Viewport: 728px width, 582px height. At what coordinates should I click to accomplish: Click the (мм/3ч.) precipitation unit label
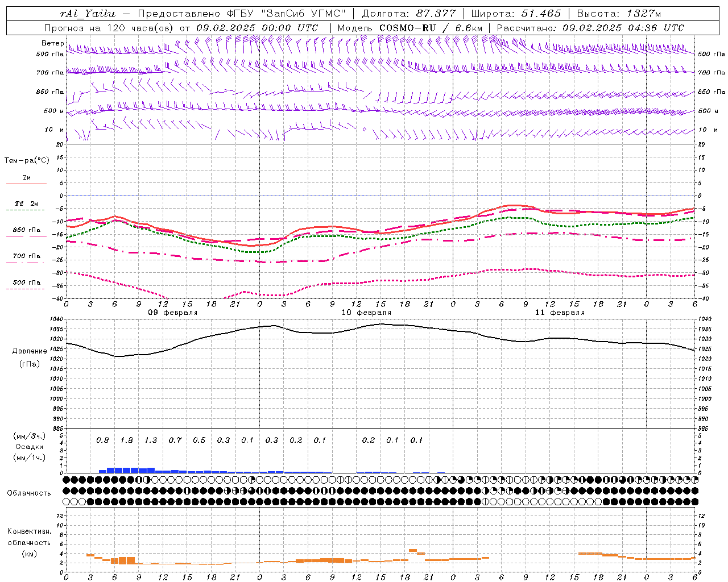coord(29,436)
